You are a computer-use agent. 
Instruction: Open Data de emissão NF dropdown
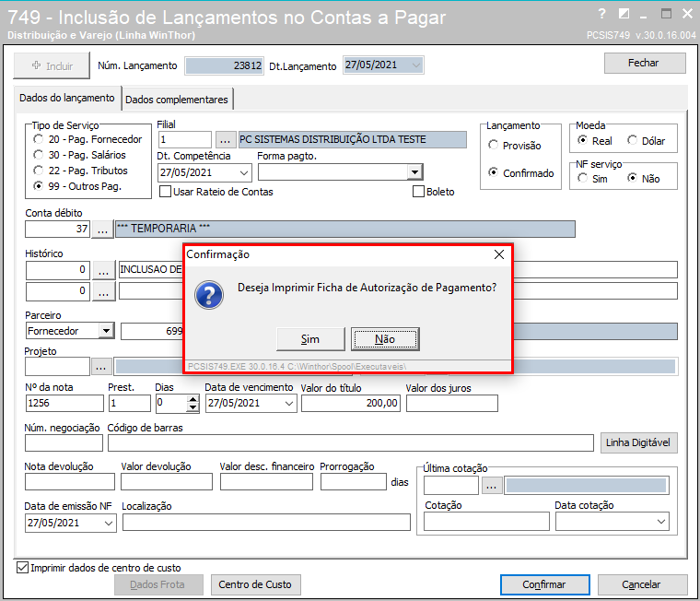[x=109, y=524]
